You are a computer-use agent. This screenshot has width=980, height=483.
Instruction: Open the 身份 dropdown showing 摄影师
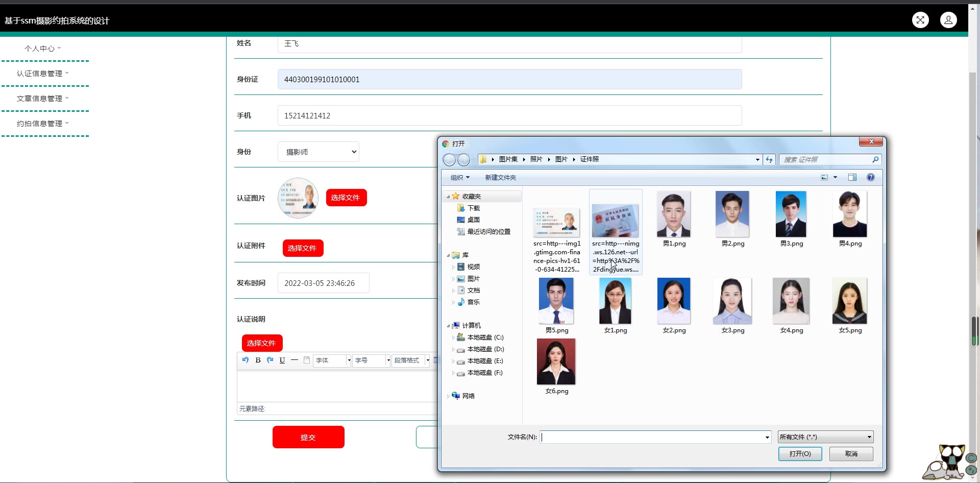click(318, 152)
